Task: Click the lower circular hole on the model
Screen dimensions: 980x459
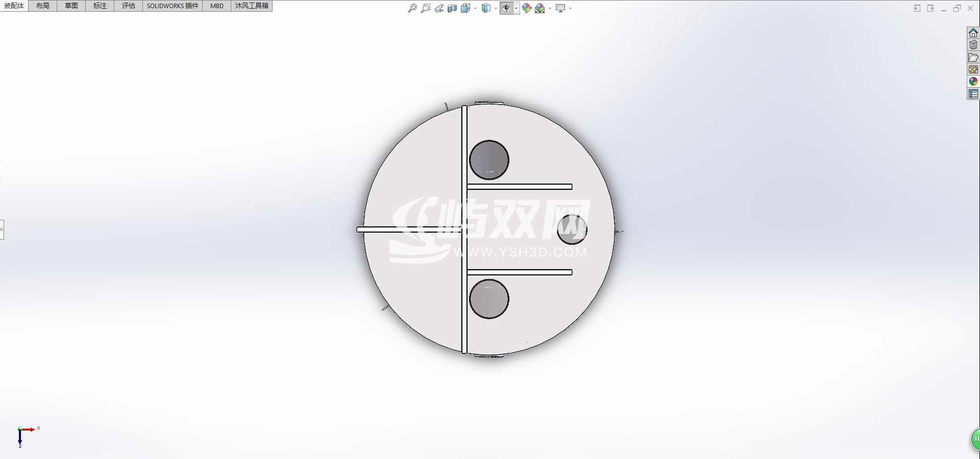Action: [x=489, y=299]
